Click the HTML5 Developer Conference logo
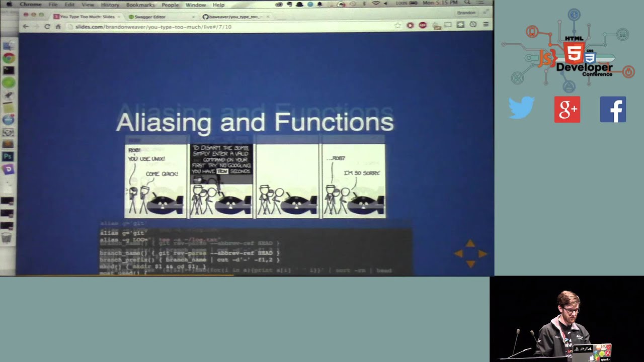 [569, 51]
